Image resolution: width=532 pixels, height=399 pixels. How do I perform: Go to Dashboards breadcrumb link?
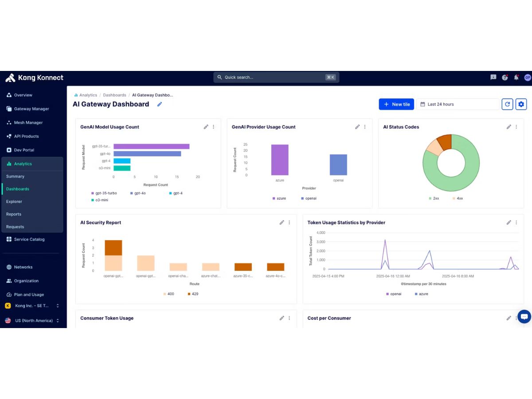[x=115, y=95]
